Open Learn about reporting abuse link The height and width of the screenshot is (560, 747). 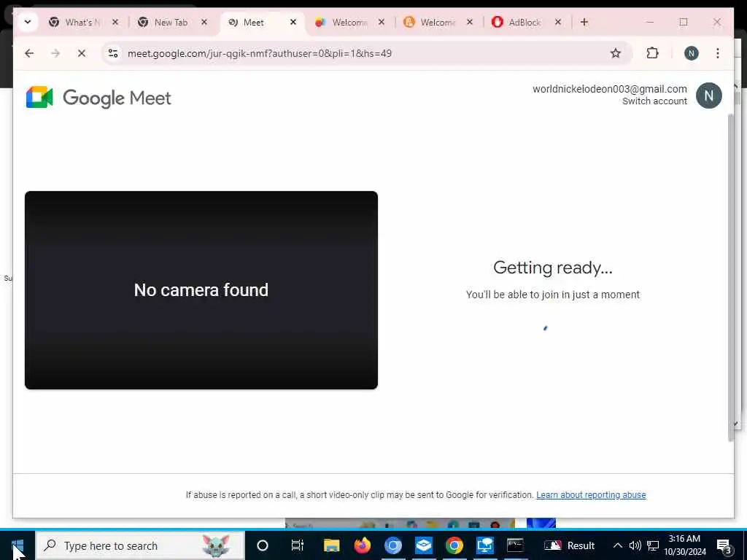(x=591, y=495)
